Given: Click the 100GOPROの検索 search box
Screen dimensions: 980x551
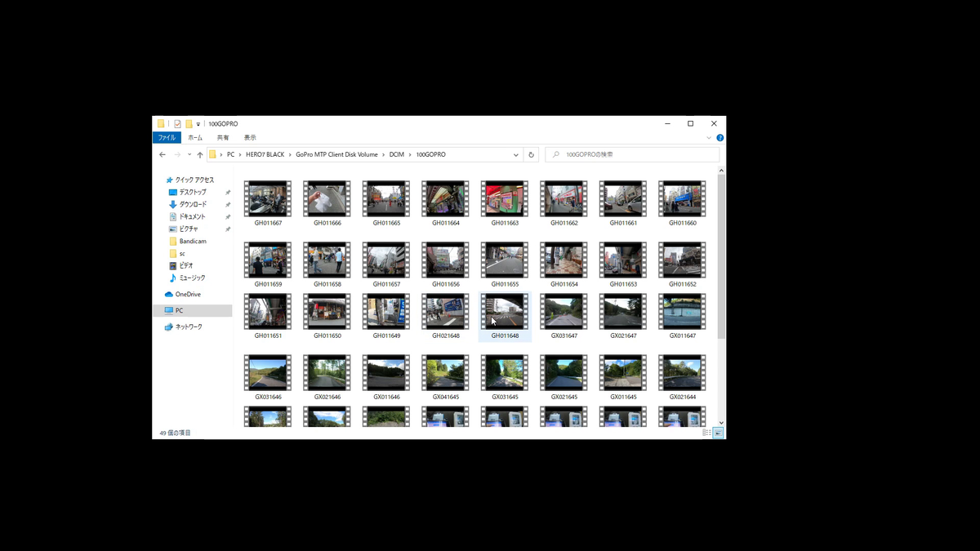Looking at the screenshot, I should pyautogui.click(x=633, y=154).
